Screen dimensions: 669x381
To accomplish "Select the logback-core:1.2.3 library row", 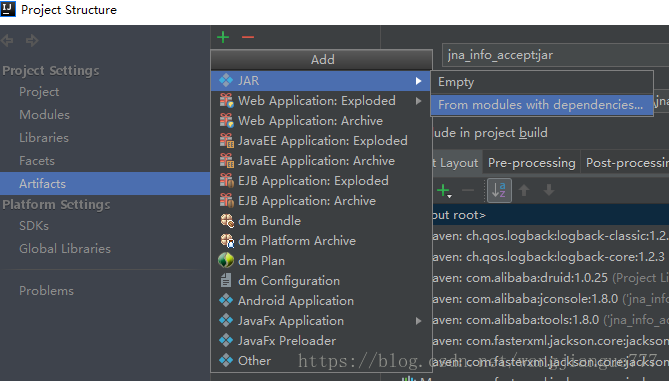I will click(x=550, y=257).
